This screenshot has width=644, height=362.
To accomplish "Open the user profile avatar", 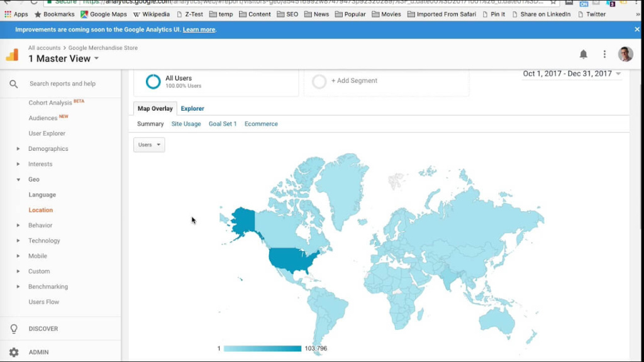I will (x=626, y=54).
